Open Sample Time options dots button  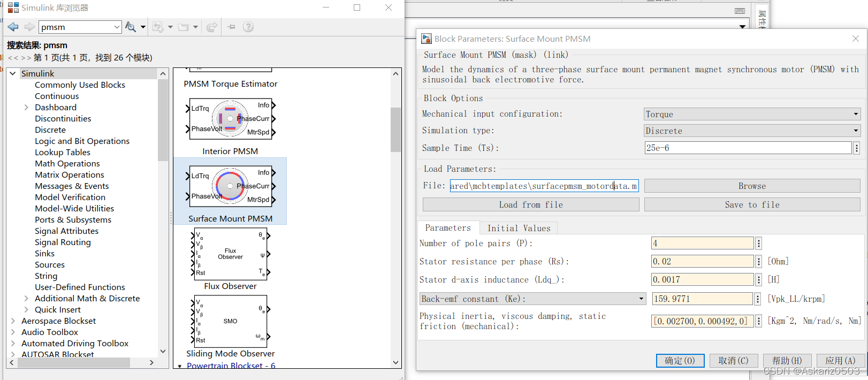pos(856,148)
